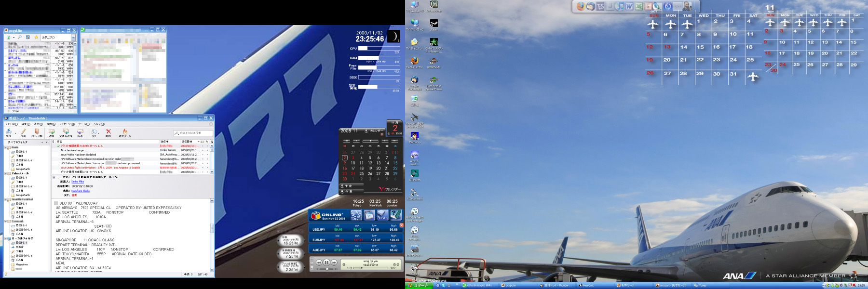This screenshot has width=868, height=289.
Task: Switch folder view with すべてのフォルダ right arrow
Action: 47,142
